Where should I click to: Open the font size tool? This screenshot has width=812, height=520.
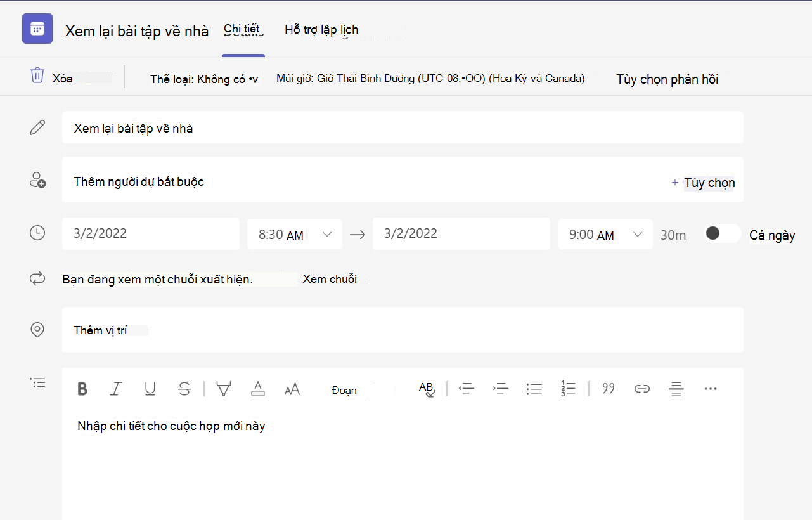click(292, 389)
